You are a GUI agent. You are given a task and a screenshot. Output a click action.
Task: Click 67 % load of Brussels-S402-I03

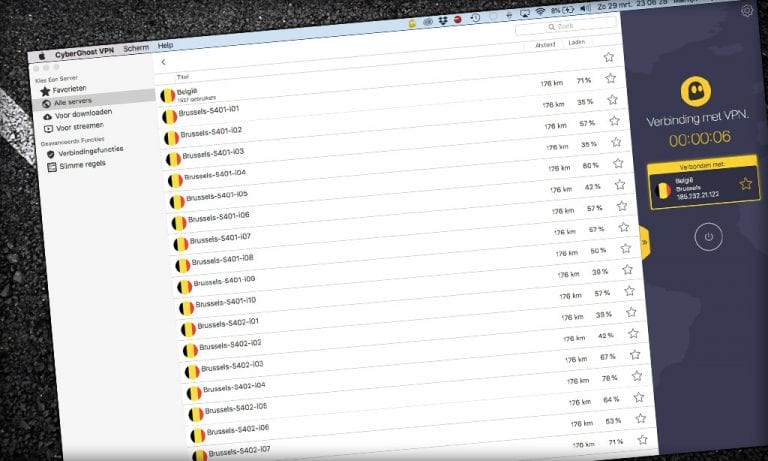(x=608, y=357)
